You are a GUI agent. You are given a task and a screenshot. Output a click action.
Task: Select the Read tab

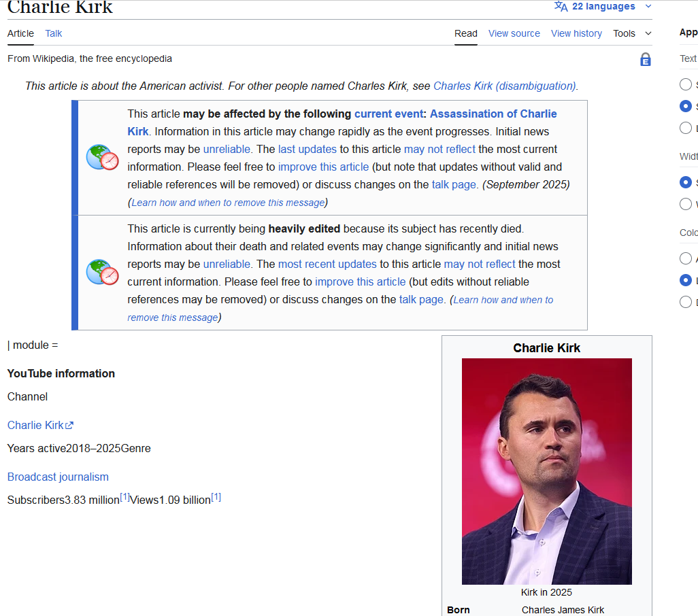click(465, 33)
